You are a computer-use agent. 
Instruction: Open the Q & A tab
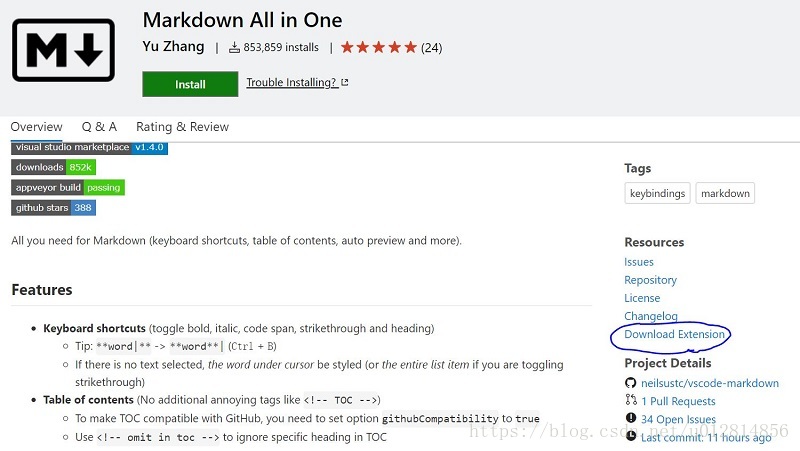(x=99, y=127)
